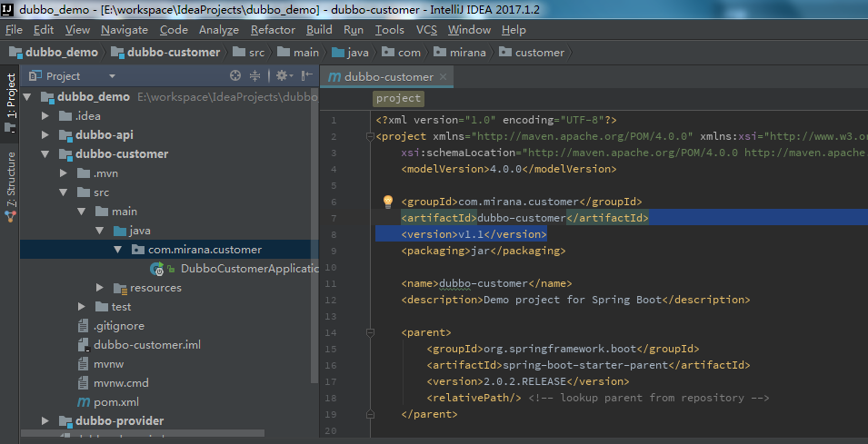Expand the dubbo-api module node
This screenshot has width=868, height=444.
click(46, 135)
